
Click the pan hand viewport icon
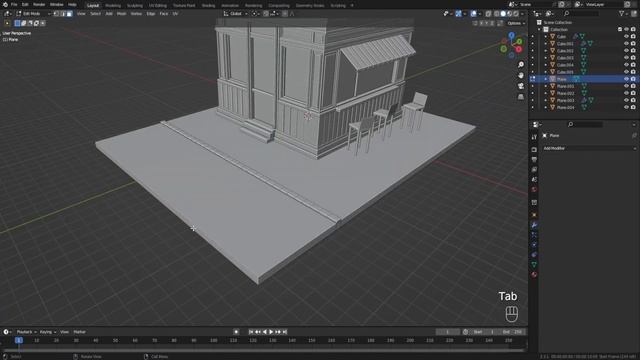point(521,76)
